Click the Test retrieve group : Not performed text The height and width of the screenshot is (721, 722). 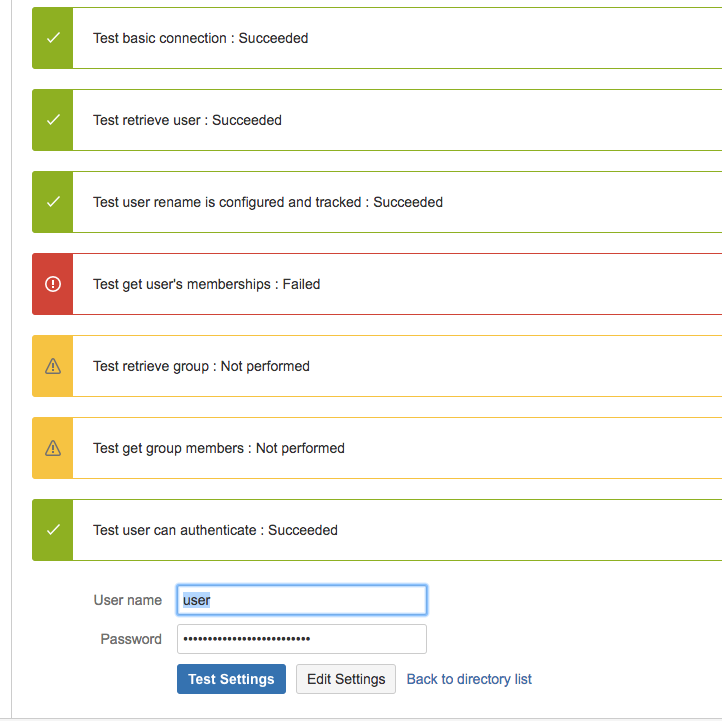pos(201,366)
